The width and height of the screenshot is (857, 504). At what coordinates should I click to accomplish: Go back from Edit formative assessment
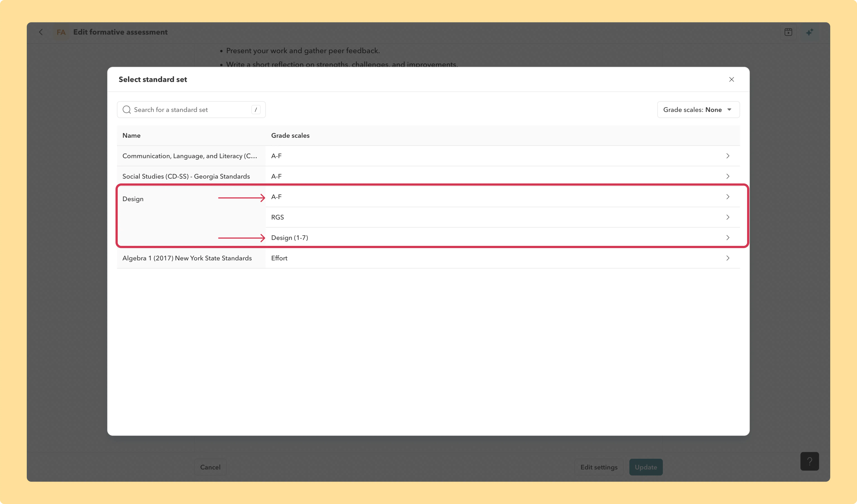click(41, 32)
